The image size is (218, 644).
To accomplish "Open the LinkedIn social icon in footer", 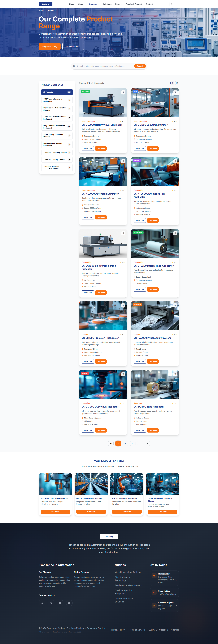I will click(x=42, y=603).
